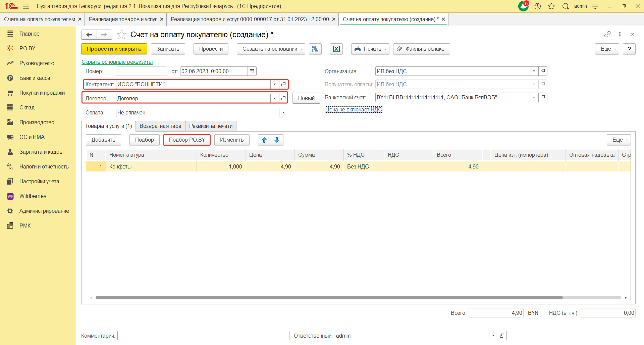Open the calendar picker for document date

252,71
